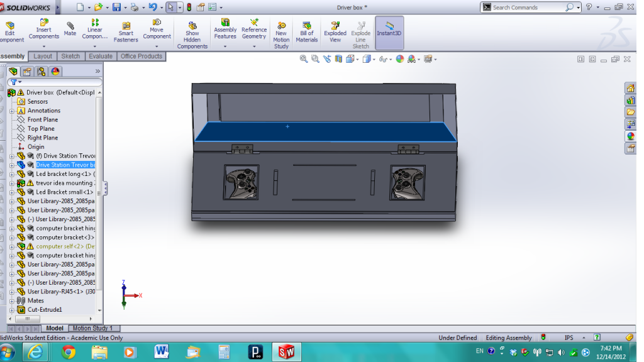644x362 pixels.
Task: Open the Section View tool
Action: pos(338,59)
